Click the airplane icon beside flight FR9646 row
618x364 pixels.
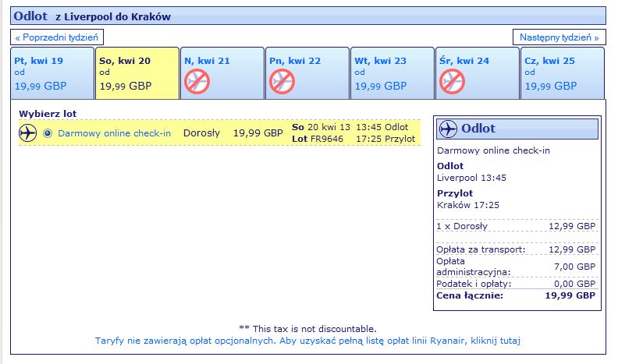click(28, 133)
